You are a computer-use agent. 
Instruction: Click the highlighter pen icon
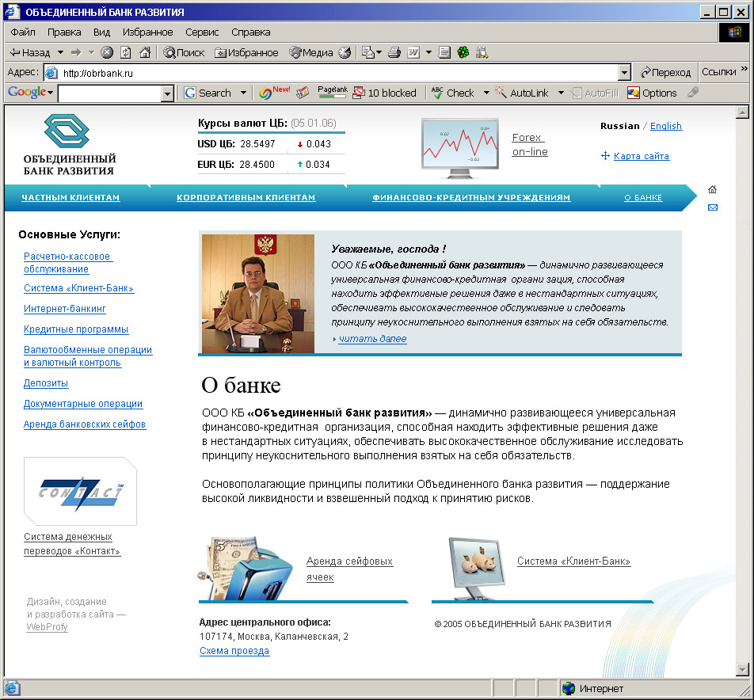(x=692, y=93)
